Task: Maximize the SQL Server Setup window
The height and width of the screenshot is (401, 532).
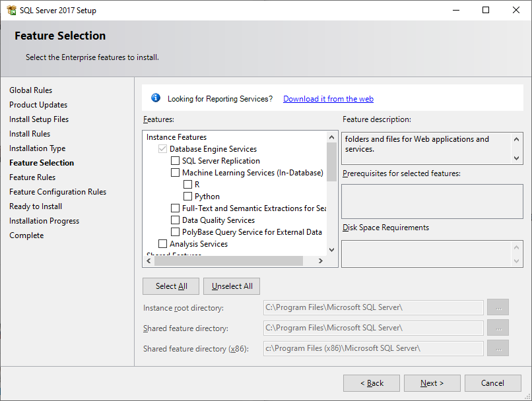Action: (x=486, y=10)
